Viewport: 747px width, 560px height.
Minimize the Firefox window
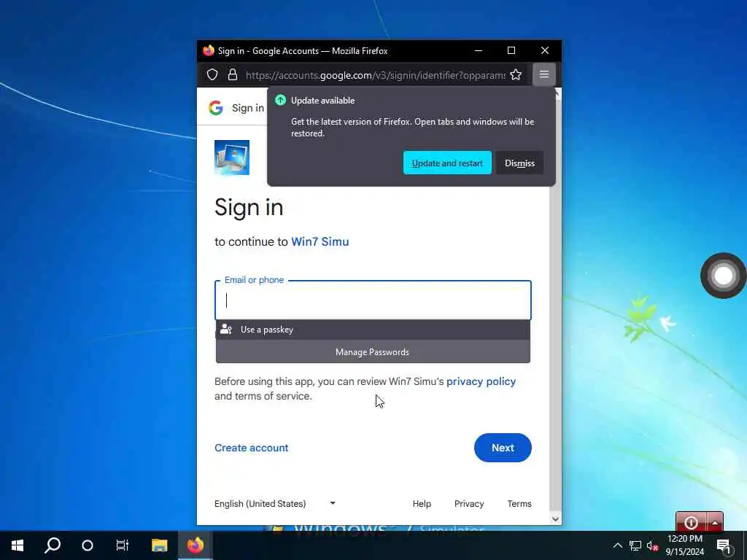pyautogui.click(x=479, y=50)
